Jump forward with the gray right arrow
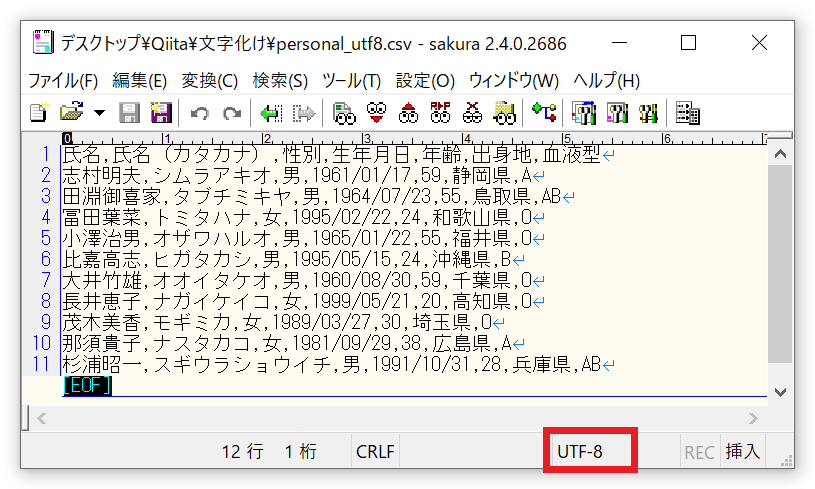Viewport: 815px width, 489px height. (304, 113)
